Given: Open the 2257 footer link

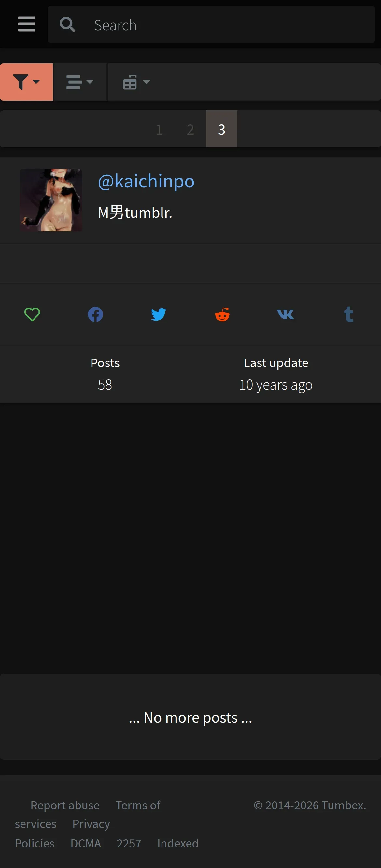Looking at the screenshot, I should [x=129, y=843].
